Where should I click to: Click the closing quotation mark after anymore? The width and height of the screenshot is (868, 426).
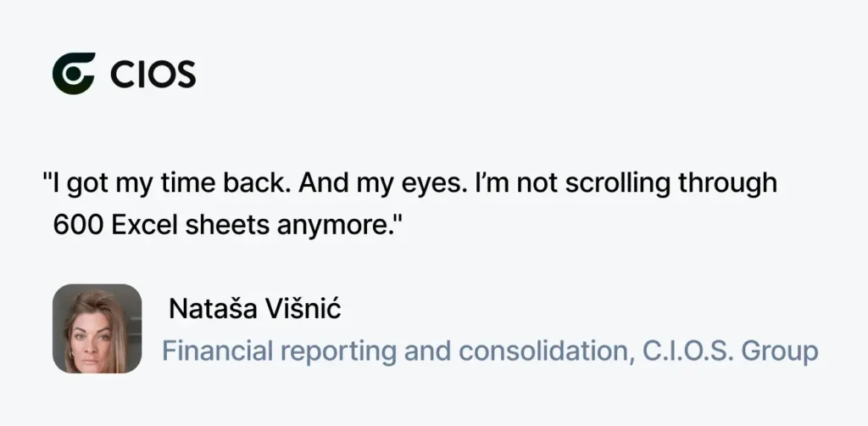pyautogui.click(x=394, y=220)
